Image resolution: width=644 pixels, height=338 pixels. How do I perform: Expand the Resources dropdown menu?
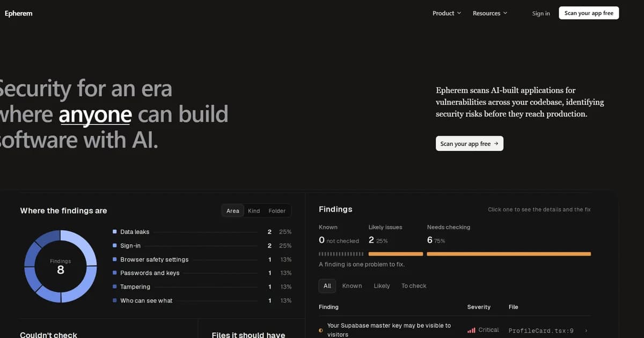489,13
